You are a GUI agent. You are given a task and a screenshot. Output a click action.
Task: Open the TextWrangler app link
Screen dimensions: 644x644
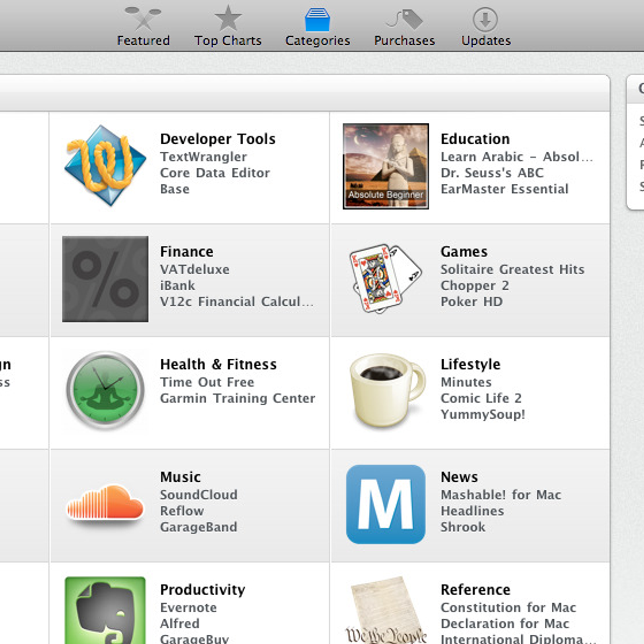[204, 157]
